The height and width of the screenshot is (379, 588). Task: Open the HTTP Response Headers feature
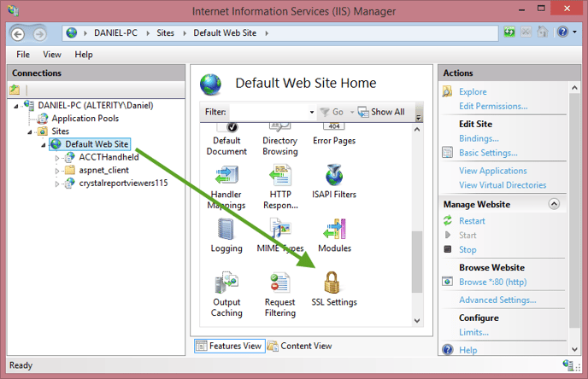(280, 186)
